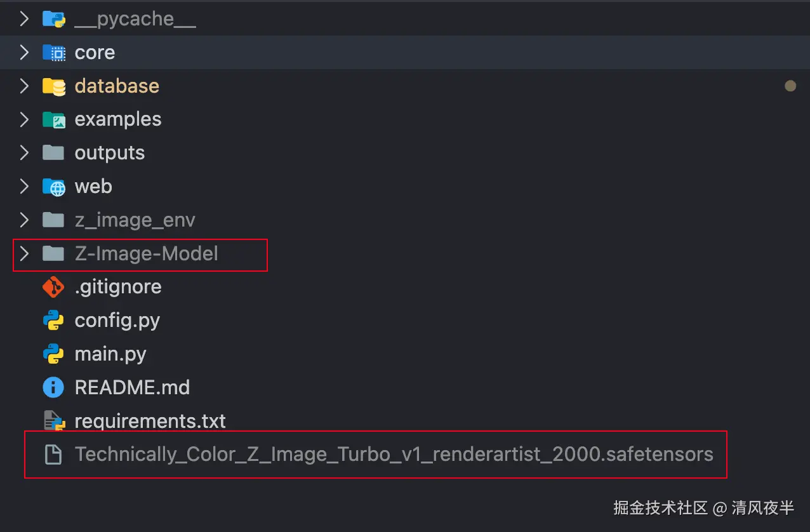Click the core folder chip icon
Screen dimensions: 810x532
53,53
